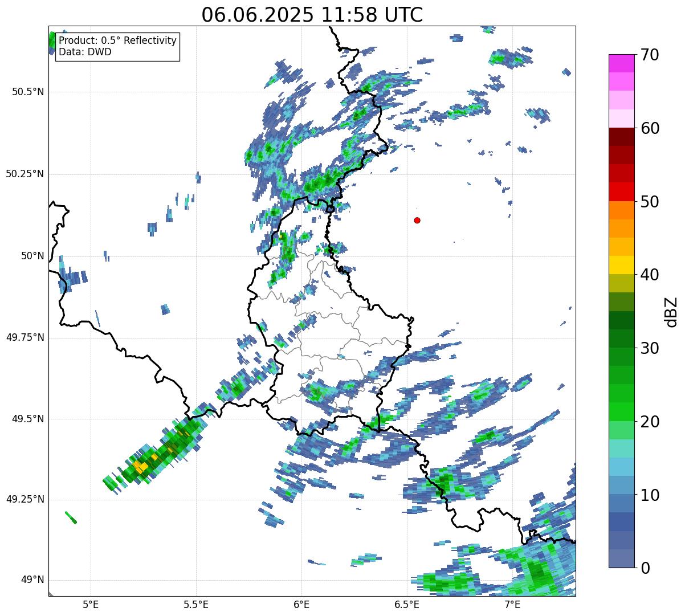Click the "dBZ" colorbar label
Screen dimensions: 685x616
[671, 311]
